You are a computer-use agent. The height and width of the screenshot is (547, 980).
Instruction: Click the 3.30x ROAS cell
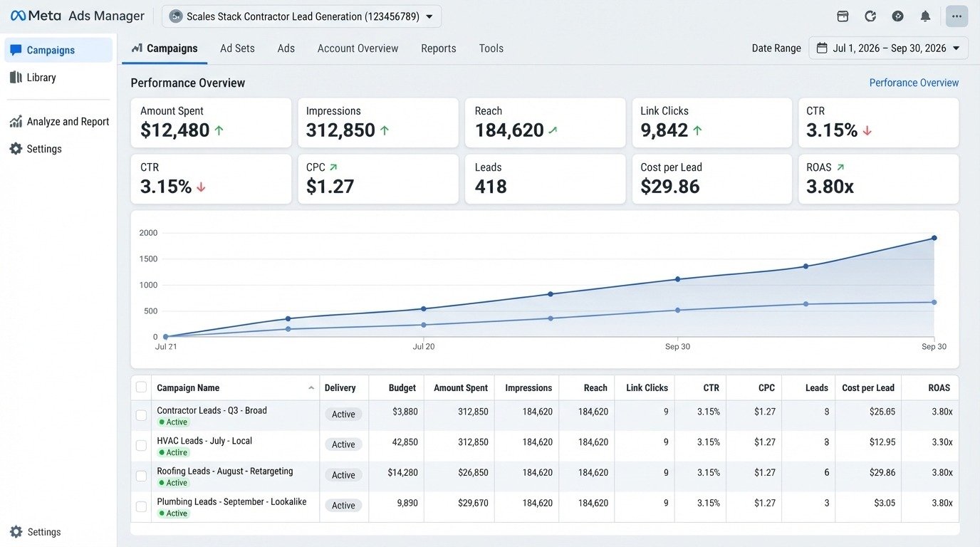pyautogui.click(x=942, y=442)
